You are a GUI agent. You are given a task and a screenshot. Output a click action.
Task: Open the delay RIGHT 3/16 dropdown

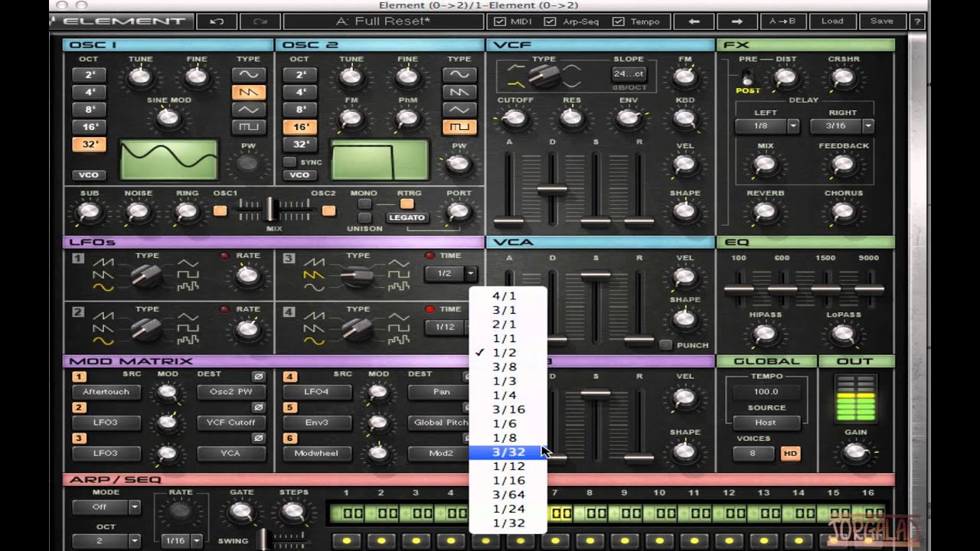(x=841, y=126)
